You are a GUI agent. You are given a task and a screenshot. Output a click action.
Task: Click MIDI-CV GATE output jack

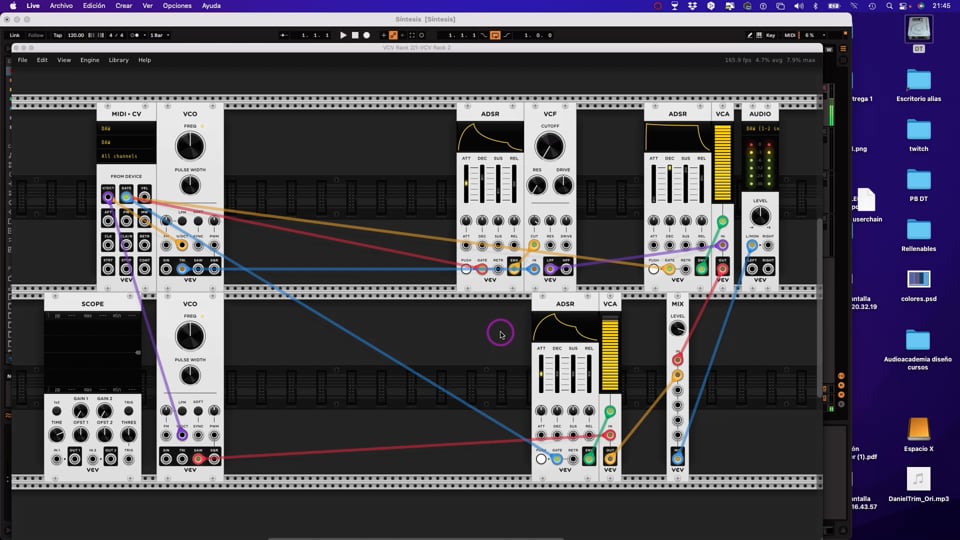[126, 197]
